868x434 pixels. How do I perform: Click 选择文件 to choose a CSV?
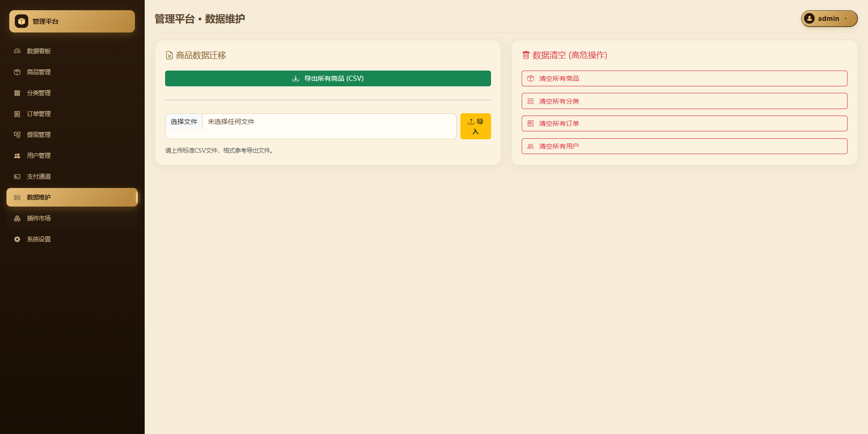click(x=184, y=122)
